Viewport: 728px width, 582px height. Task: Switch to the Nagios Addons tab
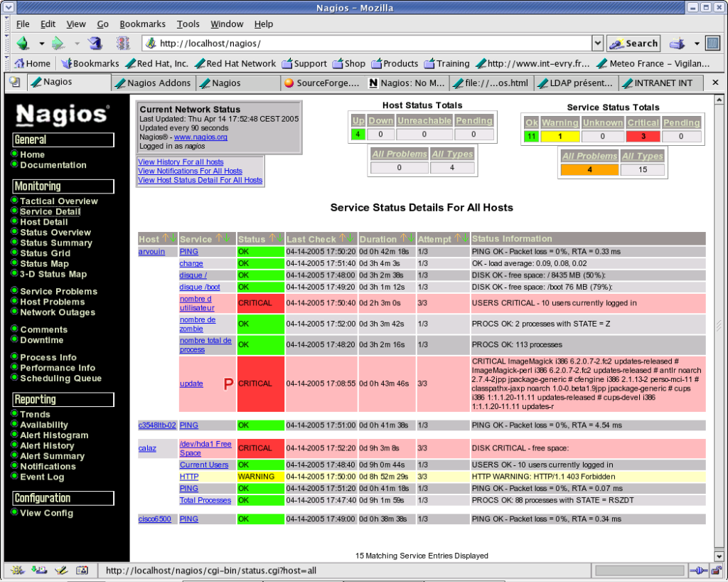154,83
